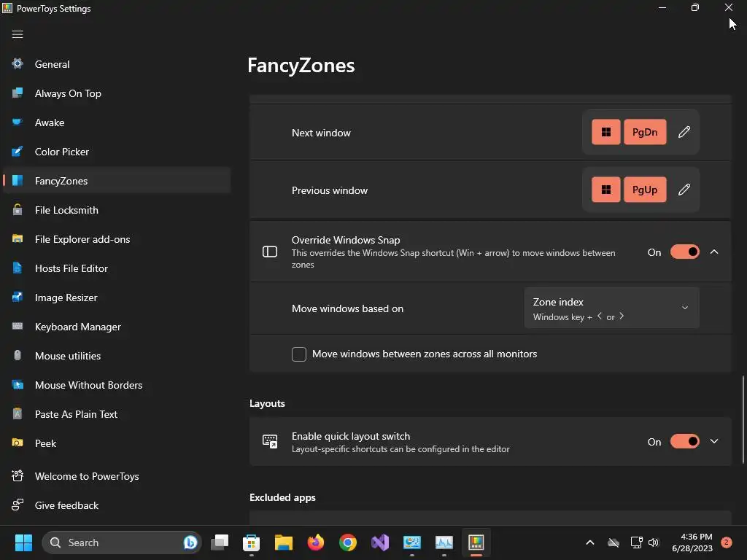Turn off Override Windows Snap toggle
This screenshot has height=560, width=747.
(x=684, y=252)
